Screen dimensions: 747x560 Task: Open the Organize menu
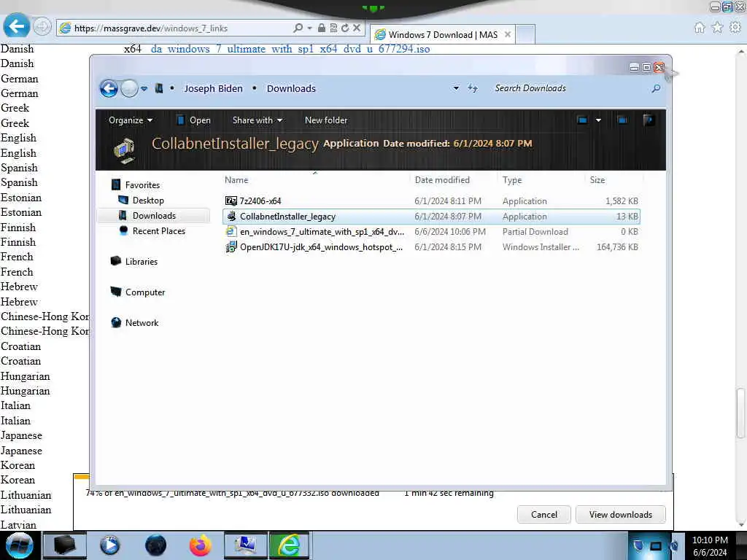(130, 120)
